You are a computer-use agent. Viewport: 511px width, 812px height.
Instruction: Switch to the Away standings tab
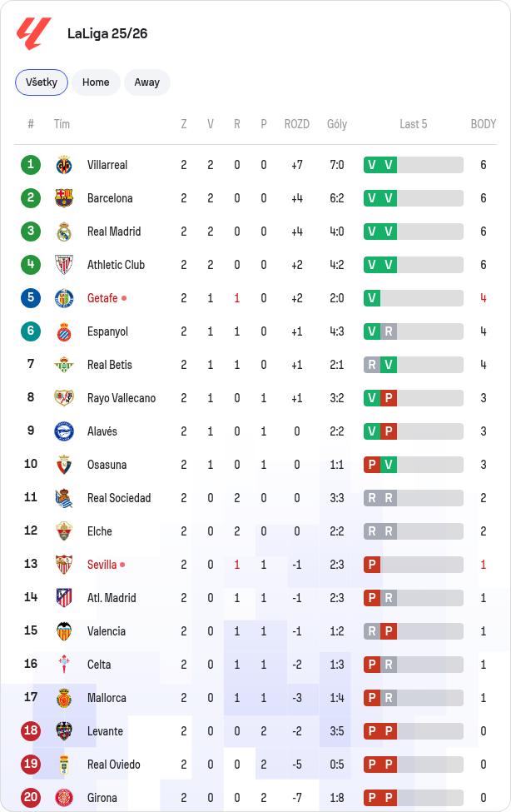click(147, 82)
